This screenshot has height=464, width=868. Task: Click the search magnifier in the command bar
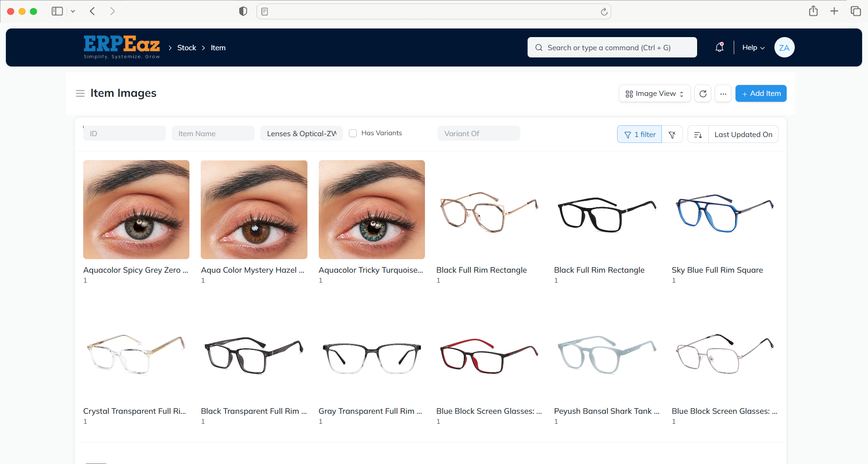pyautogui.click(x=538, y=47)
